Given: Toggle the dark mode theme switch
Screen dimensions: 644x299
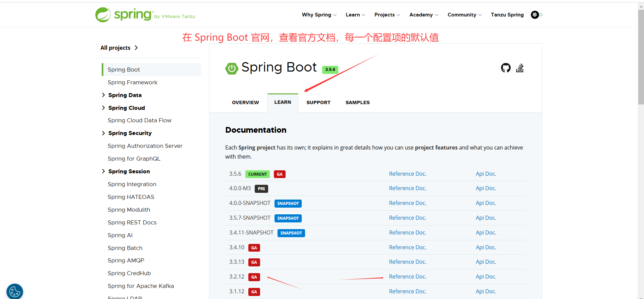Looking at the screenshot, I should click(x=537, y=15).
